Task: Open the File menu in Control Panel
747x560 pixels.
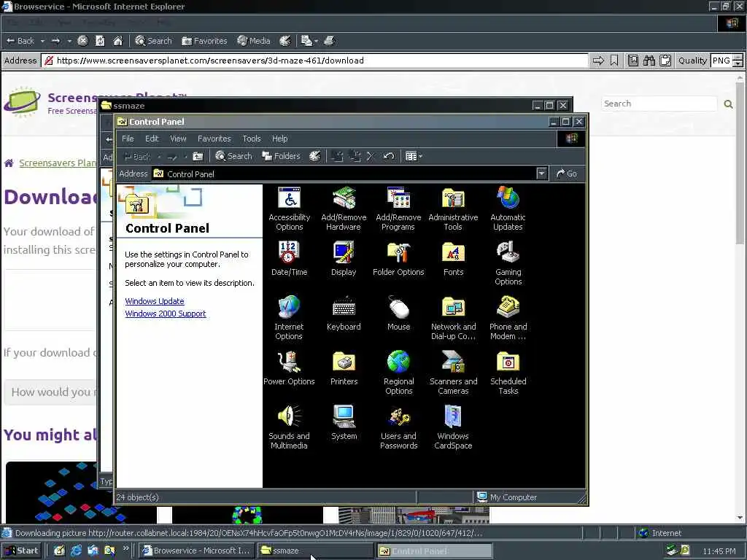Action: click(x=128, y=139)
